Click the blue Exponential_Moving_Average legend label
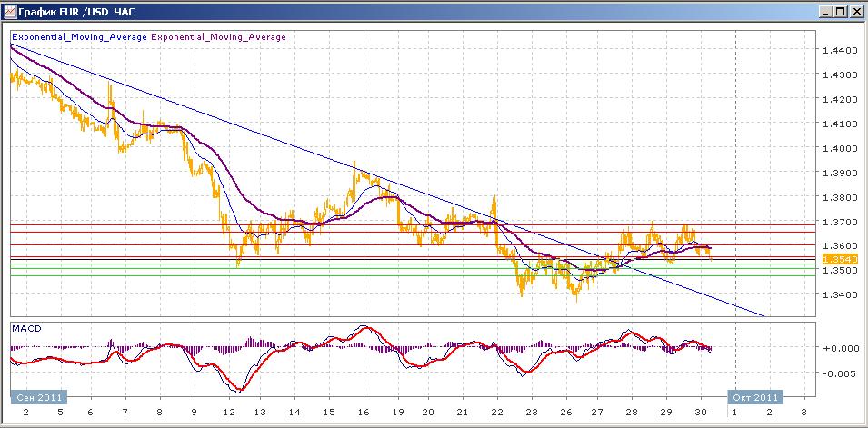This screenshot has width=868, height=428. click(x=79, y=37)
